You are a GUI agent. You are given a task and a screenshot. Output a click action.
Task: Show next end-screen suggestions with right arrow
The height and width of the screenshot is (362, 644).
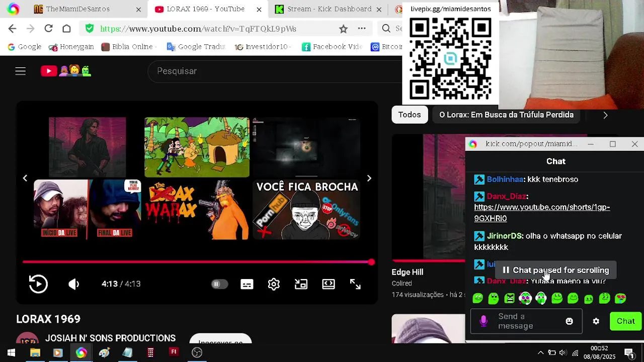(369, 178)
